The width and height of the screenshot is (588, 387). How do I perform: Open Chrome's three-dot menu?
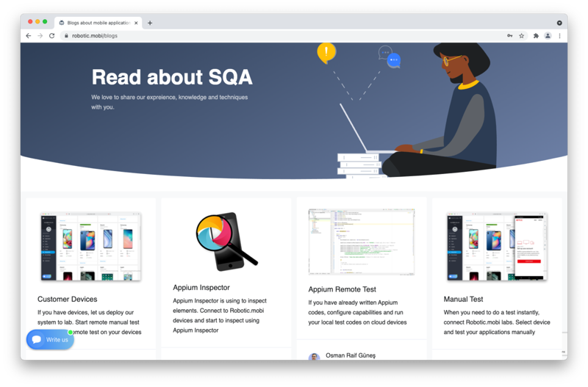point(559,35)
